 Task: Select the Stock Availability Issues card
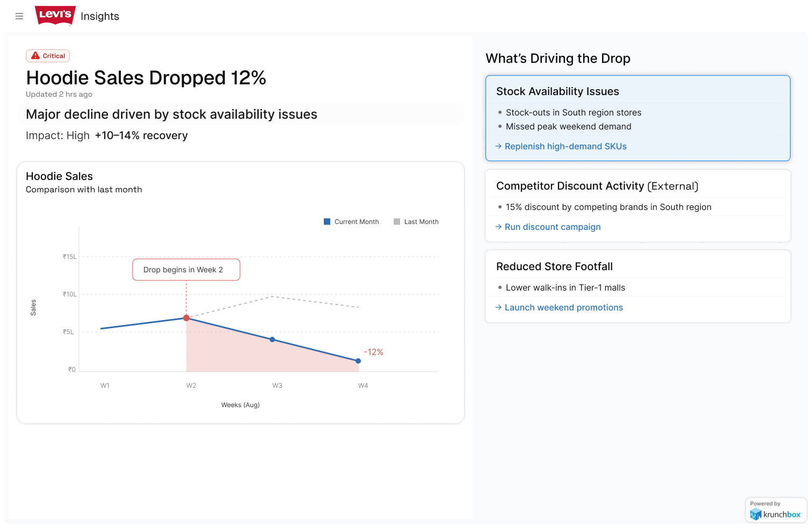tap(638, 118)
